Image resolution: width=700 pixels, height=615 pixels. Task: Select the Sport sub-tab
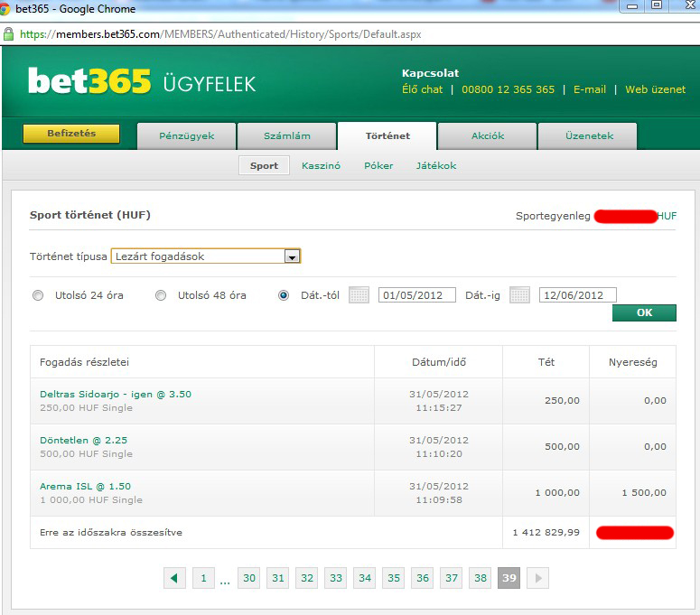coord(265,165)
